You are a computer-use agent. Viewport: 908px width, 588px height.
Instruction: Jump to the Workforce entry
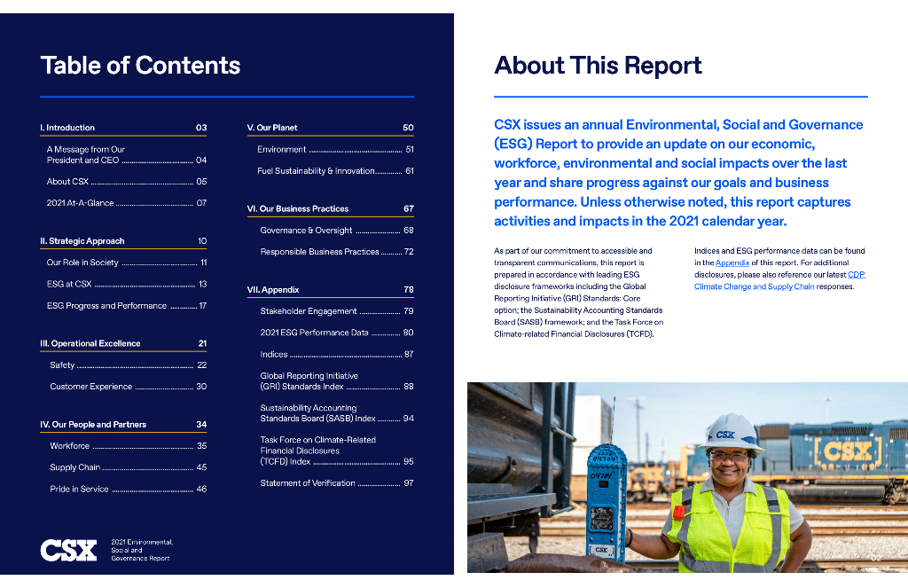(x=128, y=446)
